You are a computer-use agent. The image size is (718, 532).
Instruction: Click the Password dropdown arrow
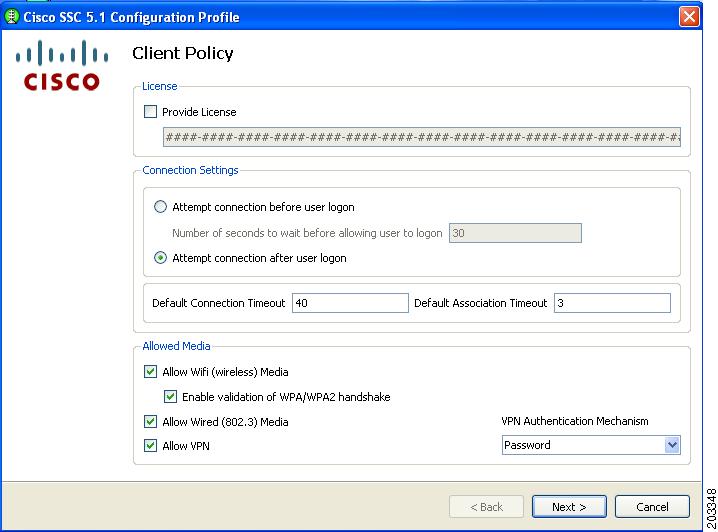tap(672, 445)
